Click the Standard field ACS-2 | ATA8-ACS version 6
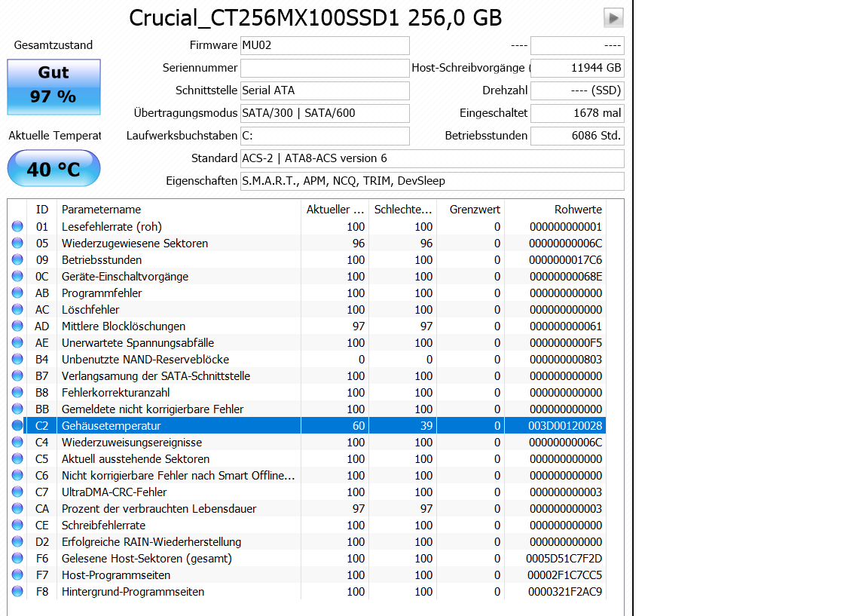This screenshot has width=868, height=616. point(432,158)
